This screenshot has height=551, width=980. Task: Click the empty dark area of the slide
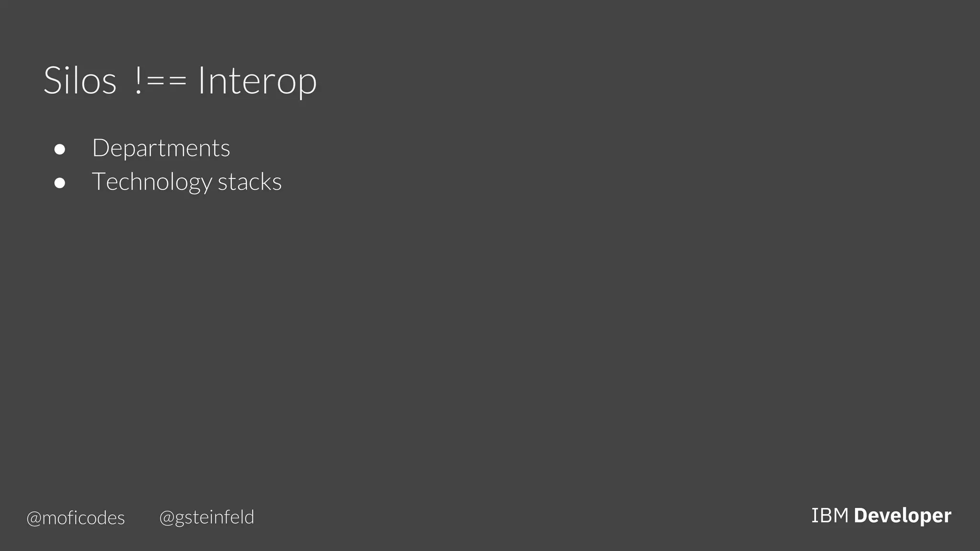526,311
